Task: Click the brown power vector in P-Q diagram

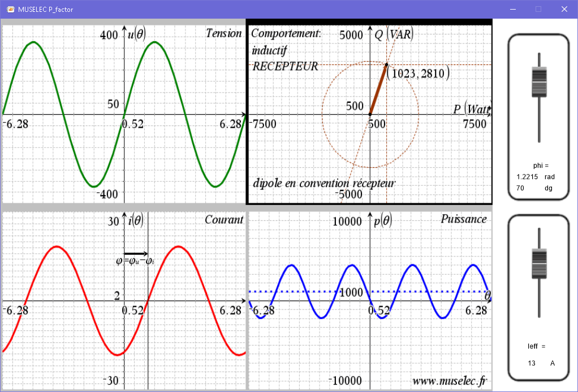Action: click(x=378, y=90)
